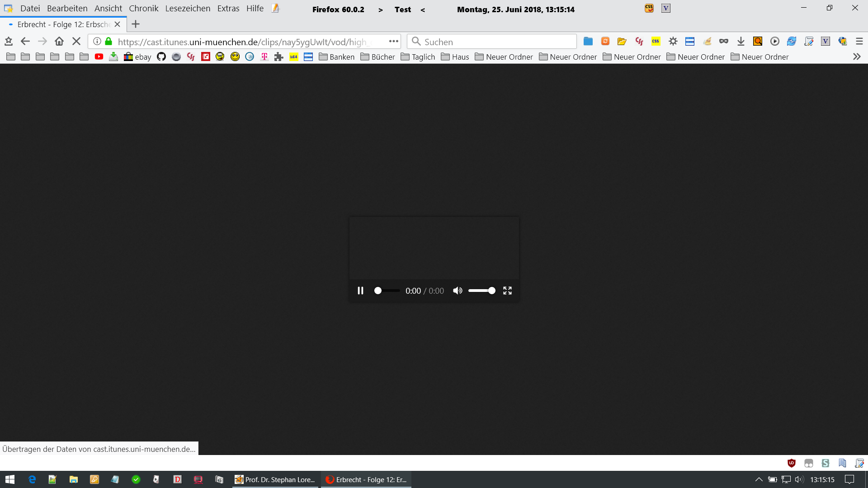Open a new browser tab
868x488 pixels.
click(136, 24)
